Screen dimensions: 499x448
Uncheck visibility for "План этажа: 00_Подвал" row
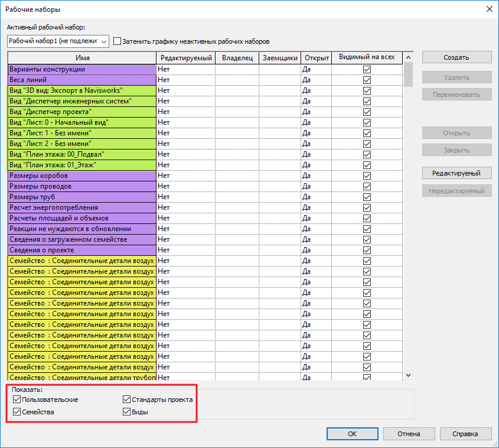pyautogui.click(x=367, y=154)
